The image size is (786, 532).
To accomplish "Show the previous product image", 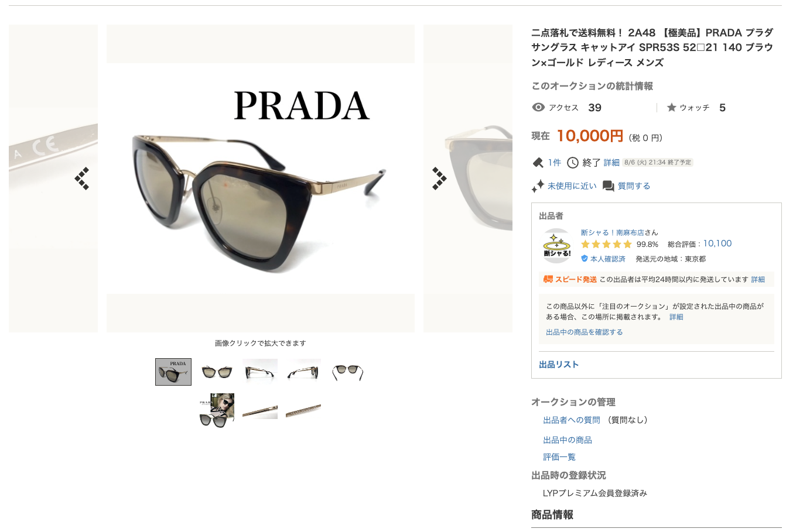I will [82, 179].
